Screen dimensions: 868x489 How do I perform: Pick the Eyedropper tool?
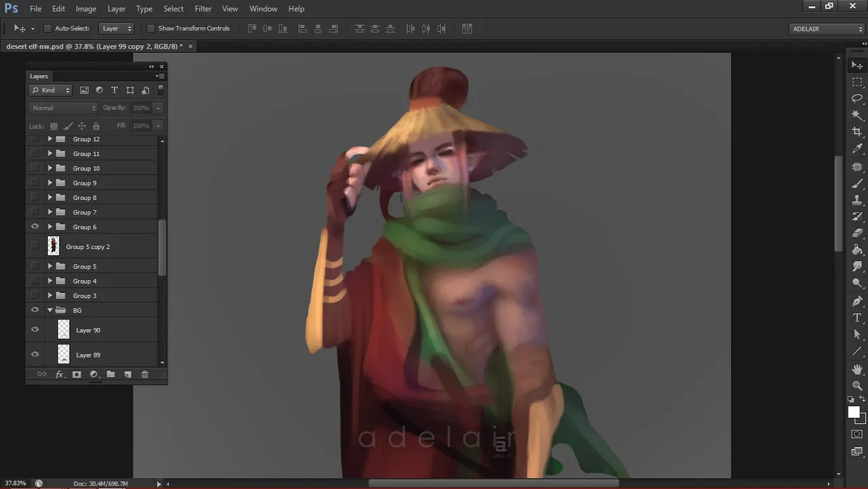[857, 149]
